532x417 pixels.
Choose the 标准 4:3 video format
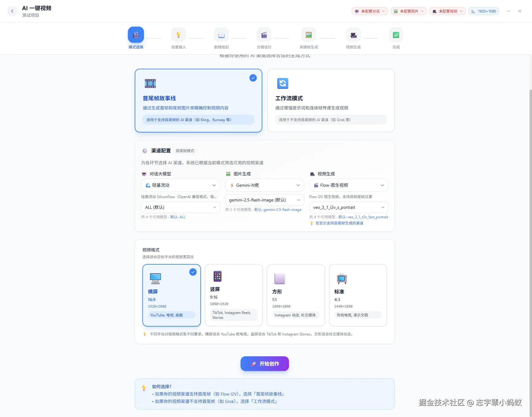pos(358,295)
